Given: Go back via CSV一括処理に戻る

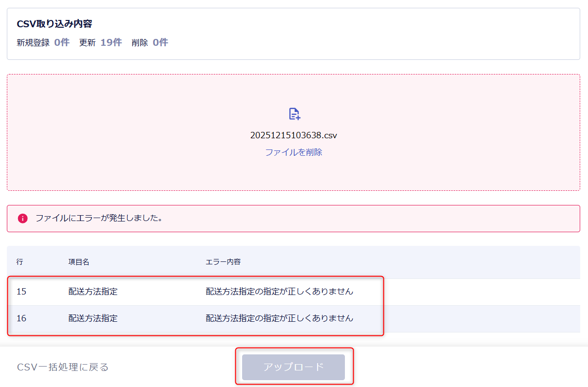Looking at the screenshot, I should [63, 367].
